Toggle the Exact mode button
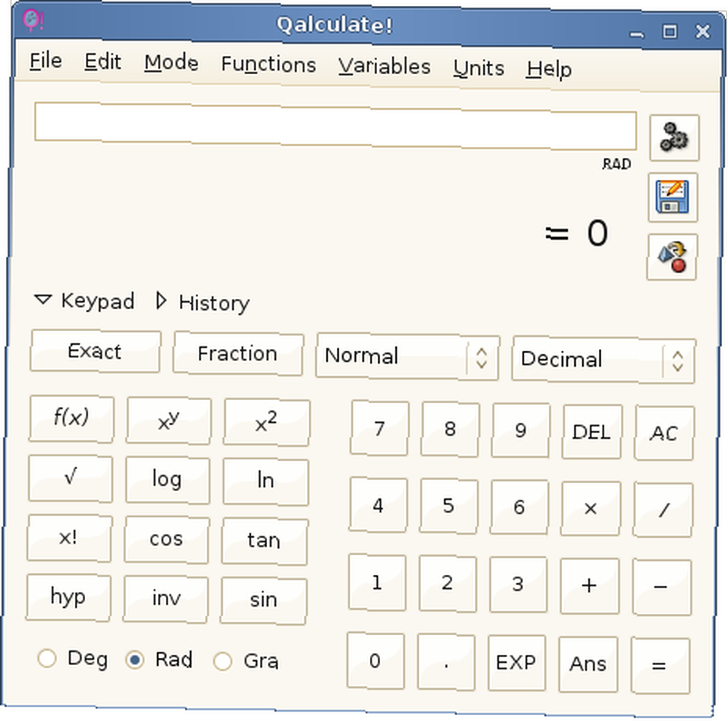Image resolution: width=728 pixels, height=721 pixels. 95,351
